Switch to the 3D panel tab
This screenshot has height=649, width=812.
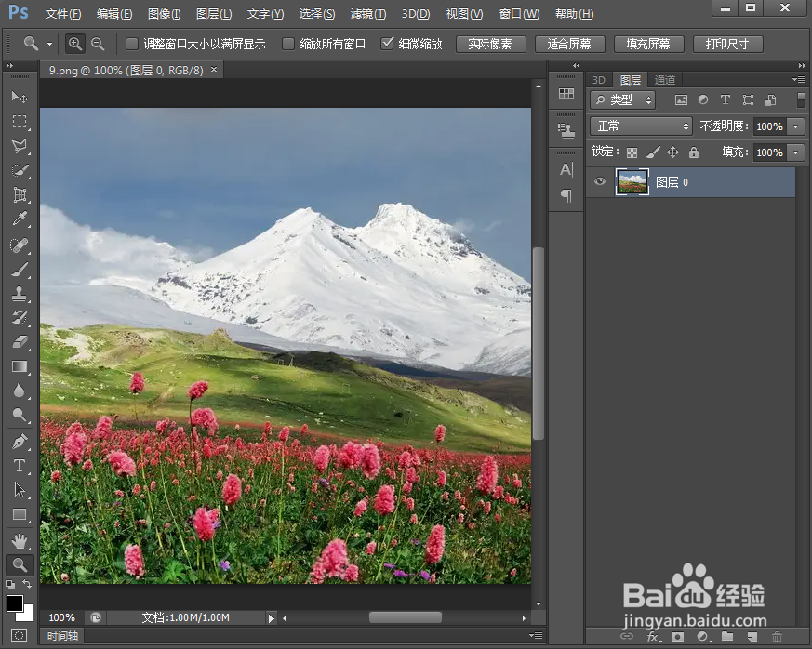(x=599, y=80)
